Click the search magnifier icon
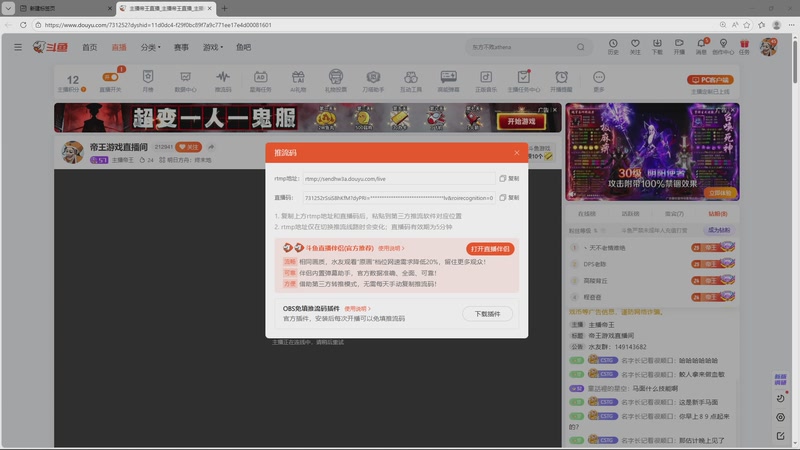The width and height of the screenshot is (800, 450). [581, 47]
